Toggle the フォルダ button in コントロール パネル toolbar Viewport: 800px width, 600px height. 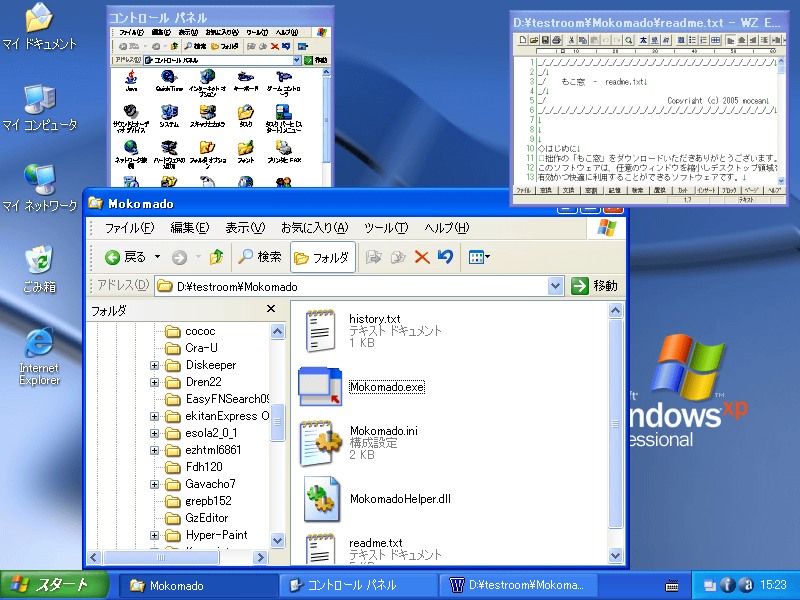pyautogui.click(x=224, y=46)
